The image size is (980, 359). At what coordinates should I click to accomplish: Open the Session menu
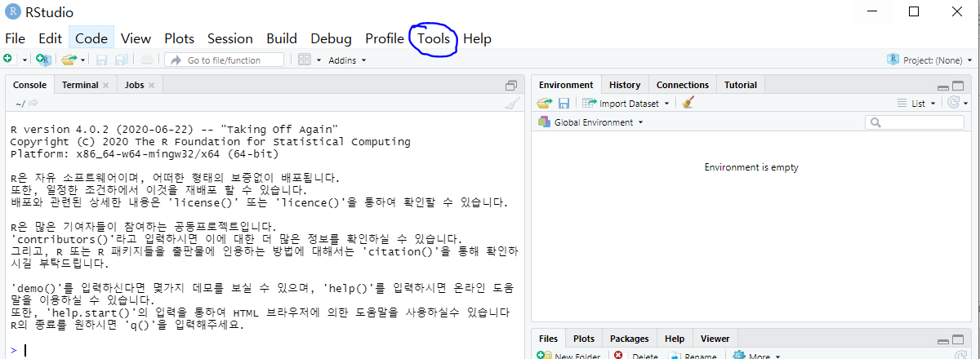pyautogui.click(x=229, y=38)
